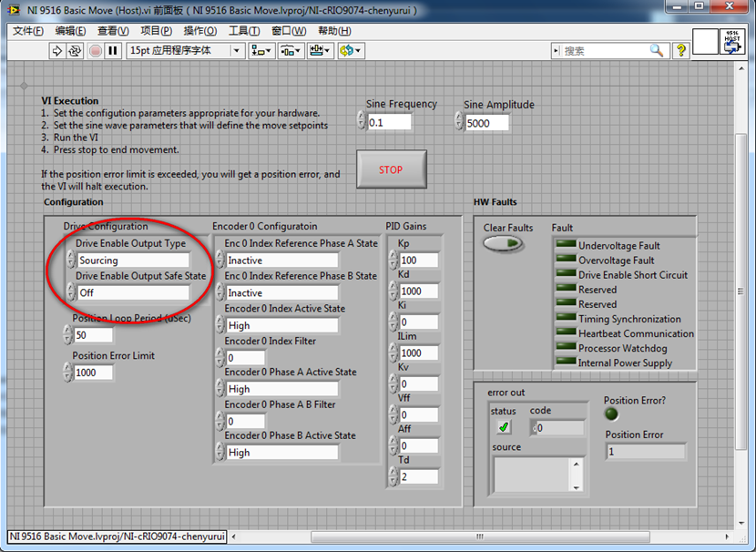The width and height of the screenshot is (756, 552).
Task: Click the Sine Frequency value field
Action: coord(390,122)
